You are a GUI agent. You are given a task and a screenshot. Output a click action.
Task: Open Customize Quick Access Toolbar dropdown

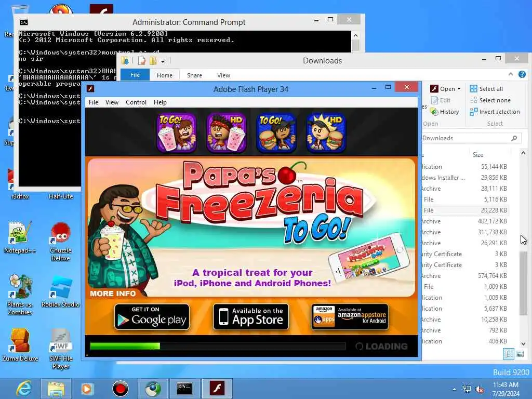pyautogui.click(x=163, y=61)
